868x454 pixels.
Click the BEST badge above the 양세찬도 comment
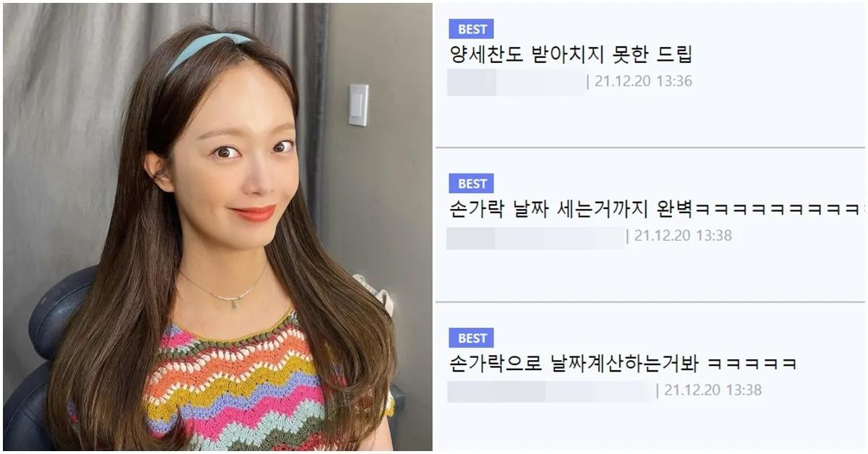[x=471, y=29]
